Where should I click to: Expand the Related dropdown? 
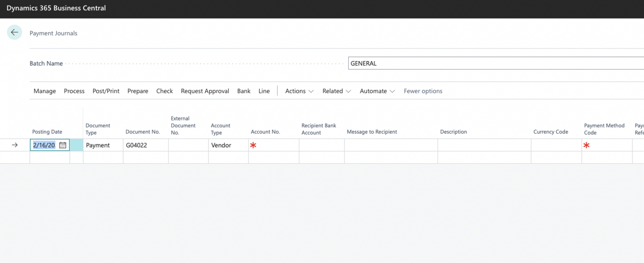(337, 91)
